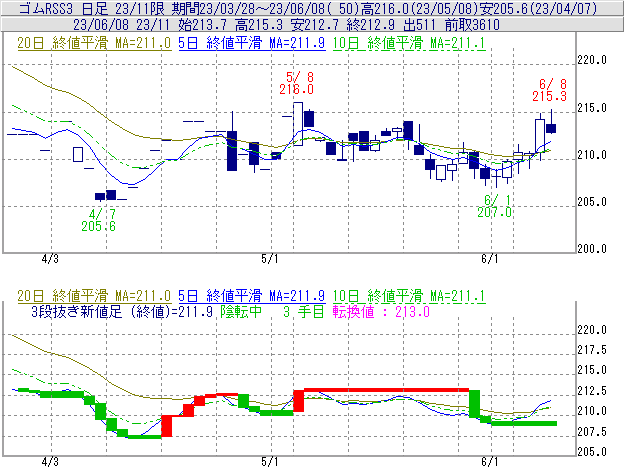Viewport: 624px width, 475px height.
Task: Click upper 5日 終値平滑 MA=211.9 legend
Action: tap(252, 43)
